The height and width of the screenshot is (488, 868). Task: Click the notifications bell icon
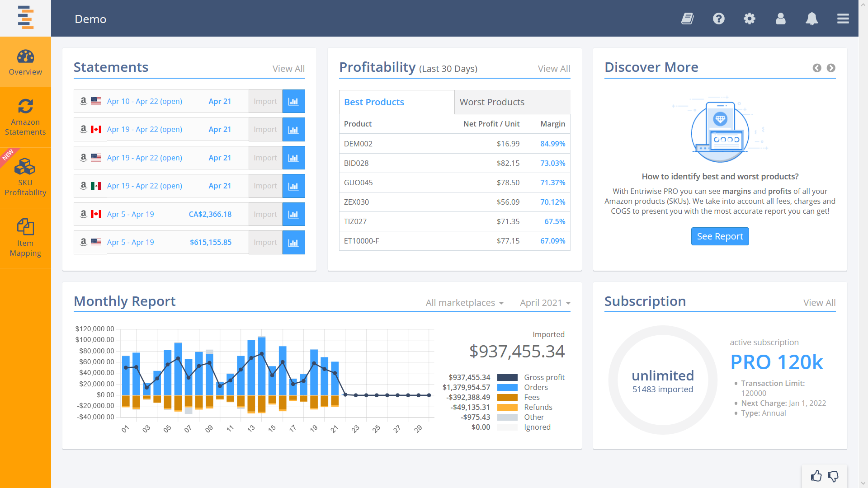811,19
